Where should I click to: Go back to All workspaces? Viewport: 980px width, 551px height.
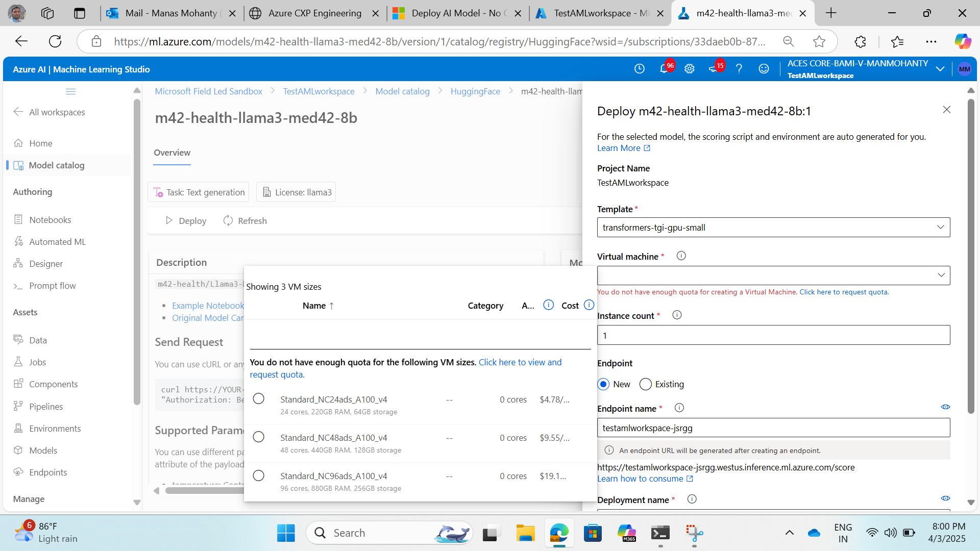click(x=50, y=112)
